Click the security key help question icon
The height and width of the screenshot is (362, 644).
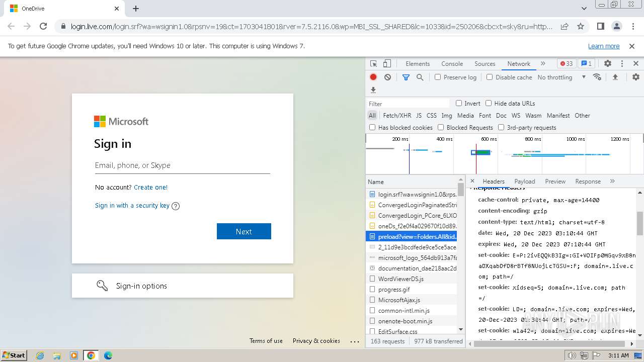(176, 206)
